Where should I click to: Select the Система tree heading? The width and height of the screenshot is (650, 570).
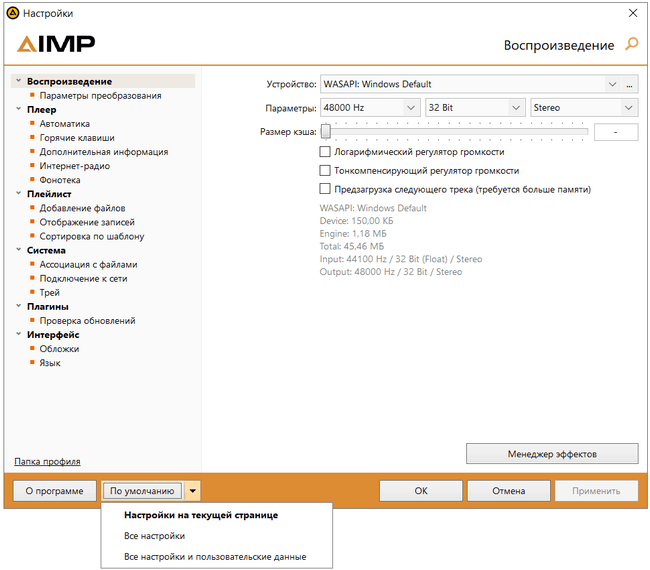click(46, 250)
